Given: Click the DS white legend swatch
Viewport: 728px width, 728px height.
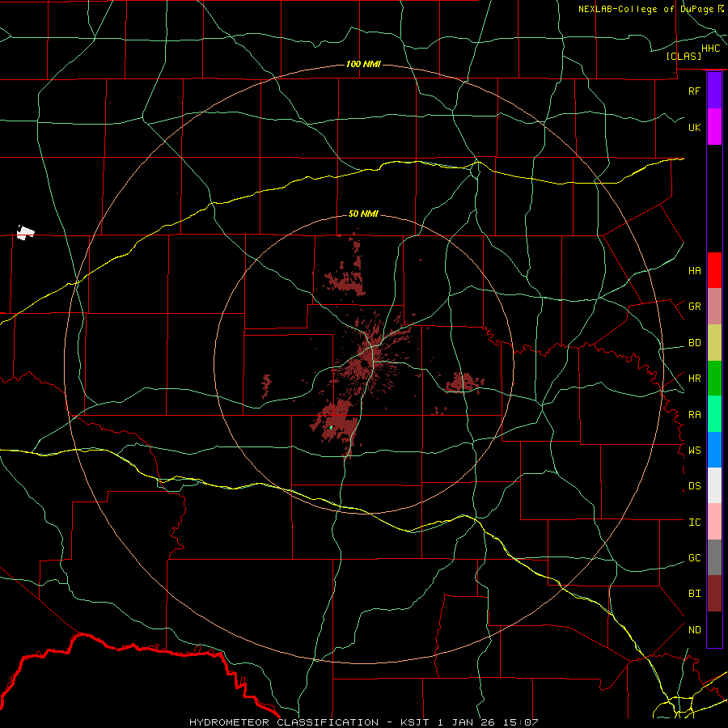Looking at the screenshot, I should 714,485.
